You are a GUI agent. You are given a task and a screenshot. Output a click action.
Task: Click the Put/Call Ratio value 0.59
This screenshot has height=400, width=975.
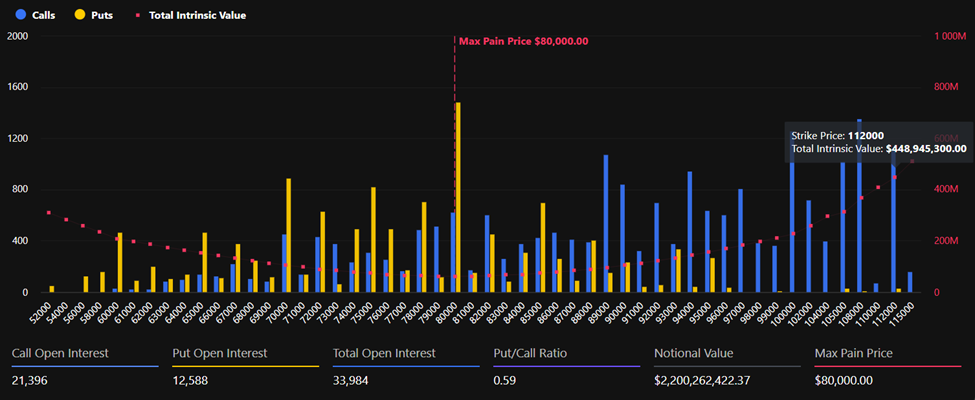click(506, 380)
